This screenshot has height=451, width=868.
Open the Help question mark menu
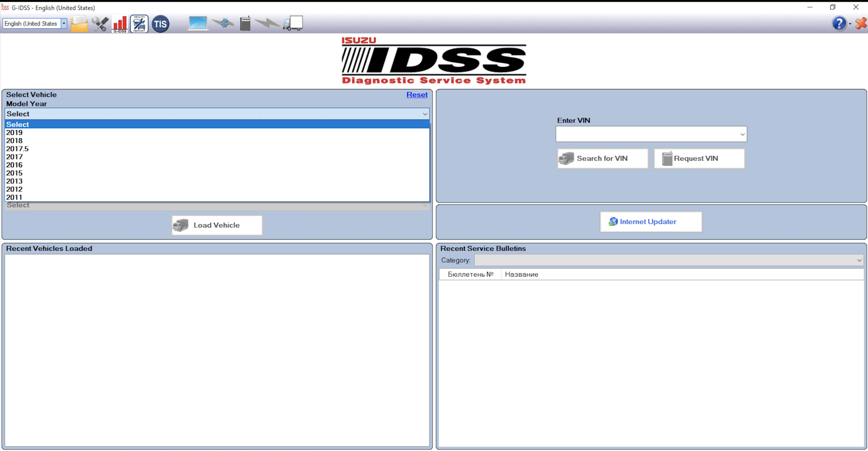[839, 23]
